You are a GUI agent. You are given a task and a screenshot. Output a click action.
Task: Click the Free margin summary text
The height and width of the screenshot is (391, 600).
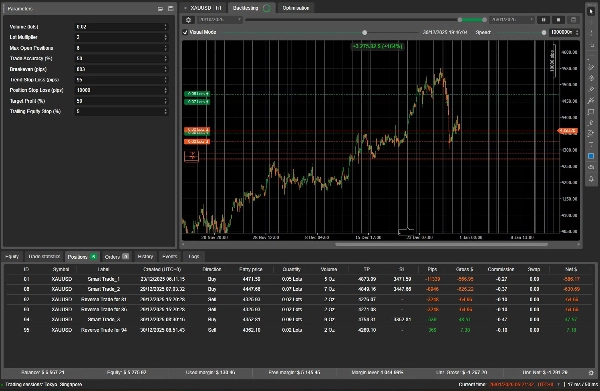pyautogui.click(x=294, y=372)
